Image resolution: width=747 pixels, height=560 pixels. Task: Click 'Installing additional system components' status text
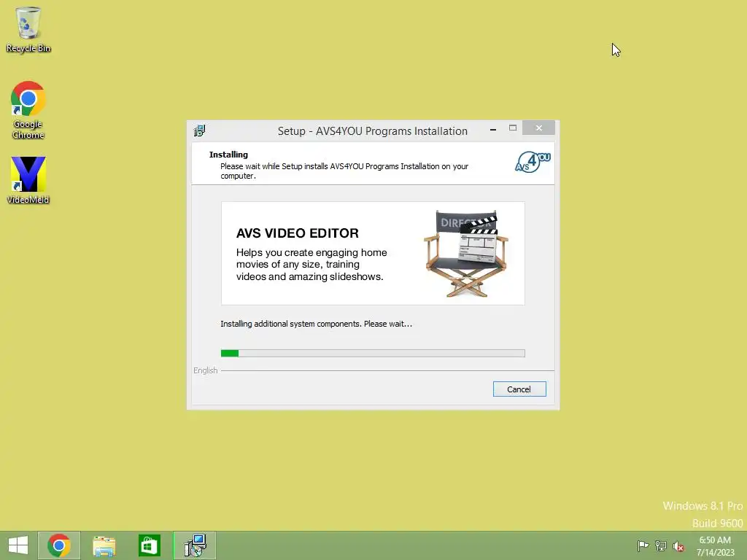click(316, 324)
